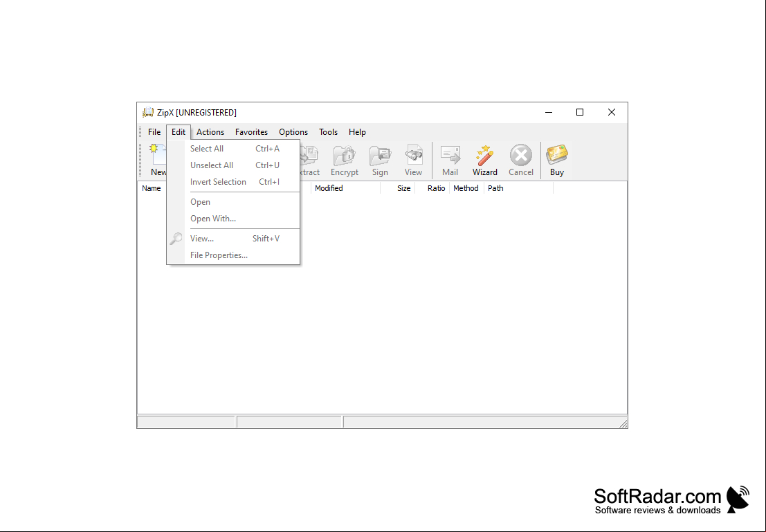Click the New archive toolbar icon
The height and width of the screenshot is (532, 766).
click(157, 160)
